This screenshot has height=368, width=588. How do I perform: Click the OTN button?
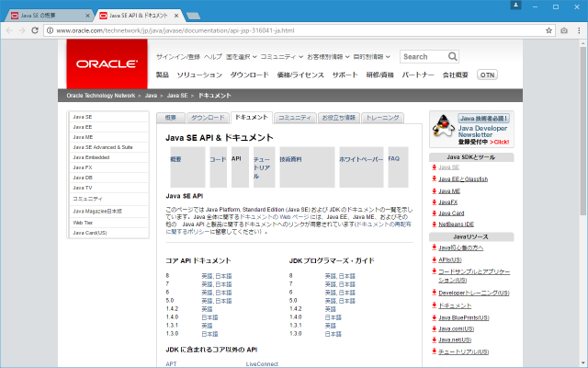[x=487, y=75]
